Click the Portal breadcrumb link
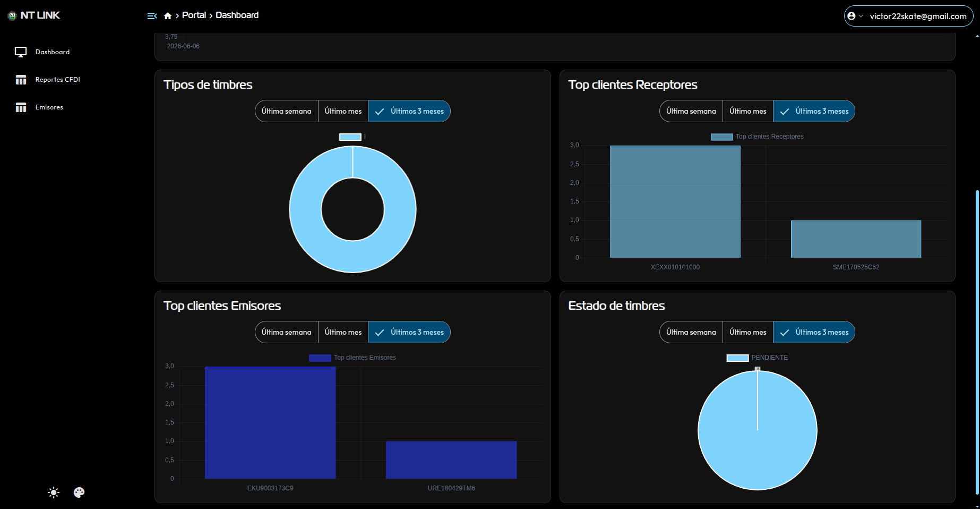 [194, 15]
